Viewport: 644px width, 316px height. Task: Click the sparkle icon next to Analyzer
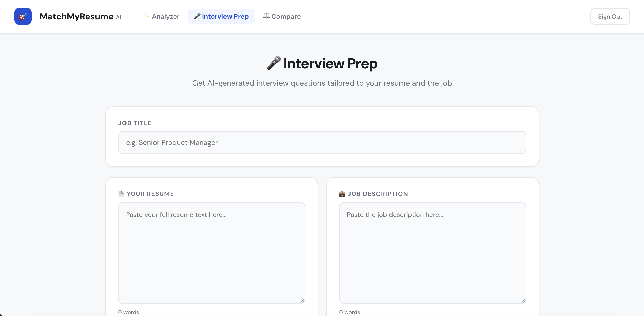pos(147,16)
